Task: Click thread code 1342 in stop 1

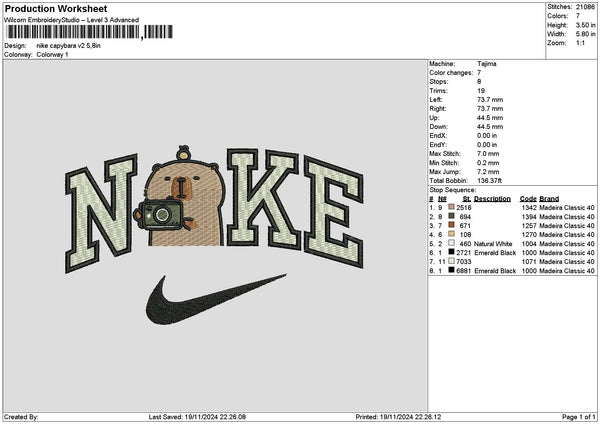Action: tap(529, 207)
